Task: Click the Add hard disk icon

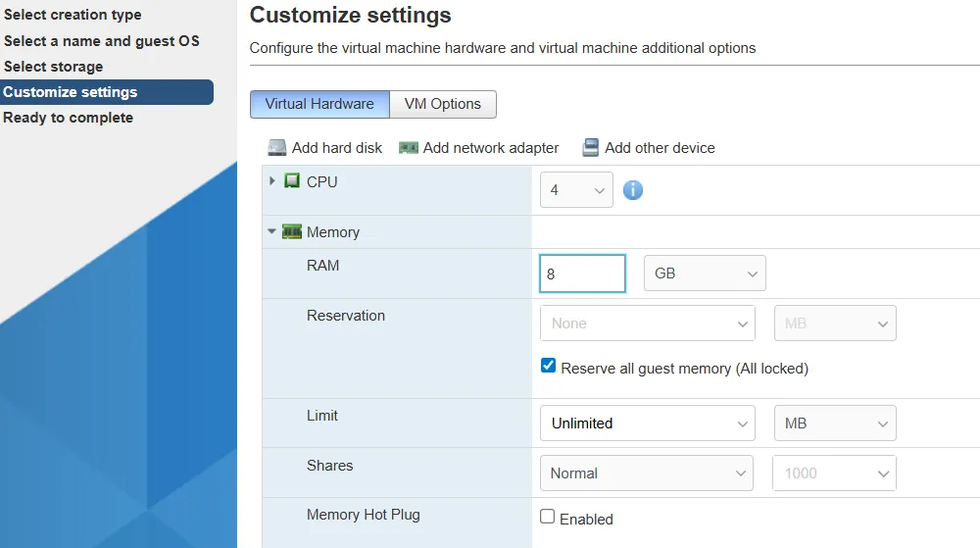Action: coord(277,148)
